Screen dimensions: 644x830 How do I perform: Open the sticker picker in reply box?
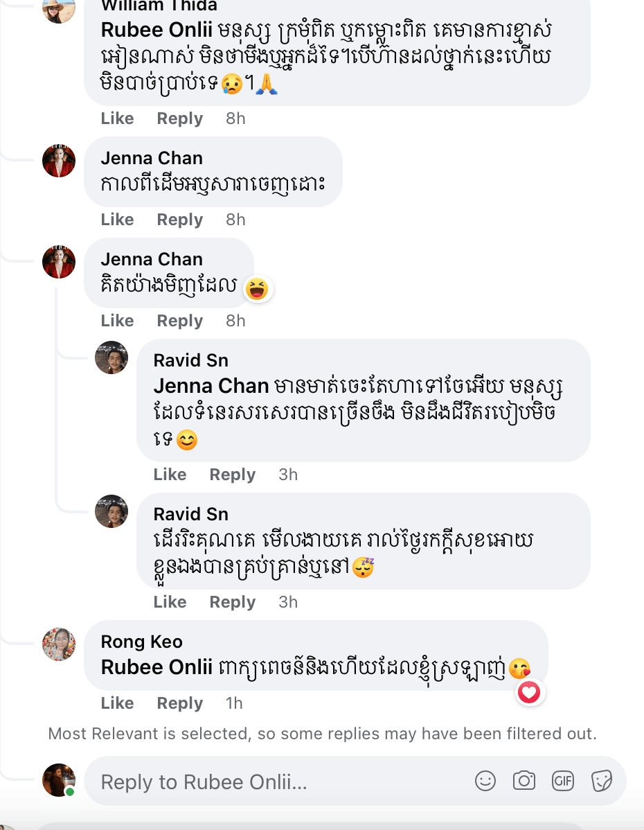coord(602,781)
